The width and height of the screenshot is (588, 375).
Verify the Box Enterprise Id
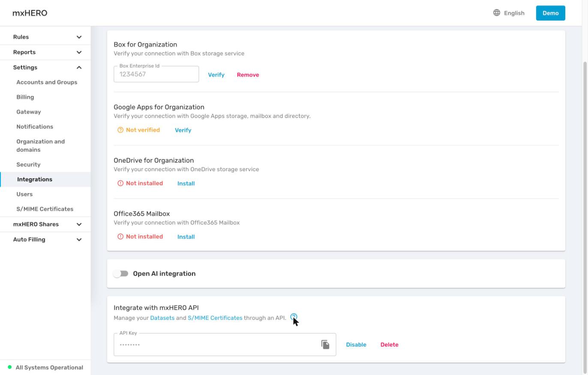click(x=216, y=74)
